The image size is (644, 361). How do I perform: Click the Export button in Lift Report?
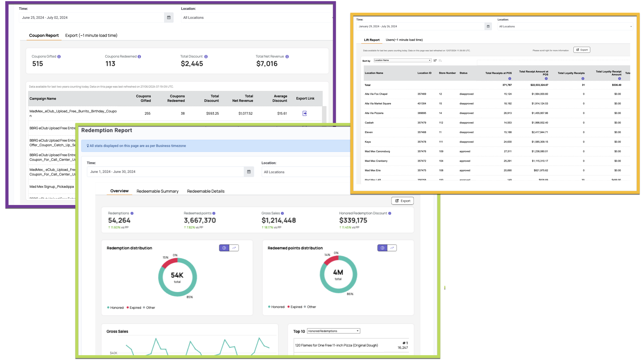(x=582, y=50)
